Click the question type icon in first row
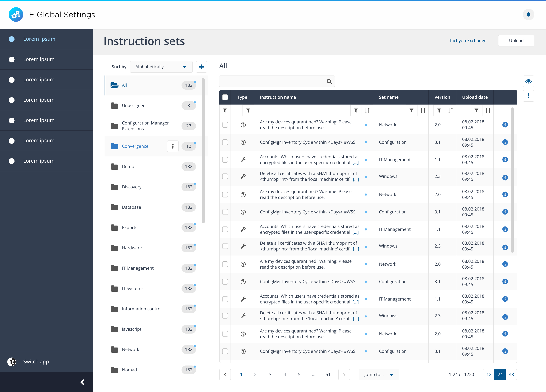Image resolution: width=546 pixels, height=392 pixels. point(243,125)
